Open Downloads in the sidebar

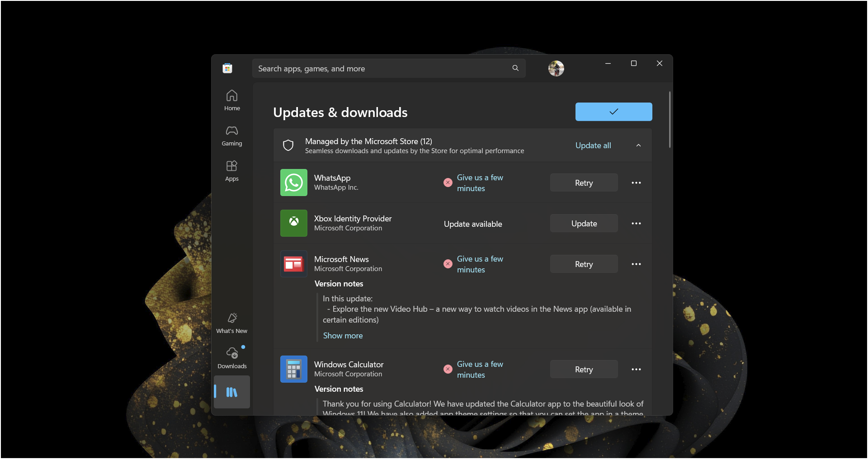232,358
